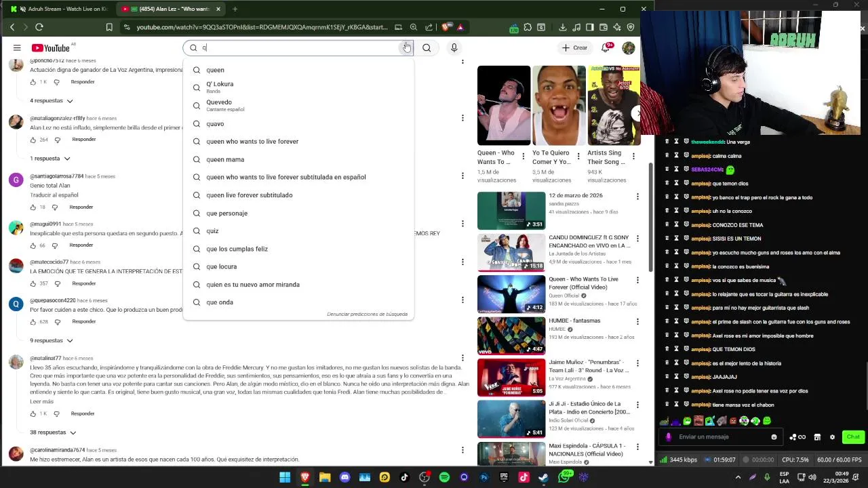Open Steam from the taskbar

(543, 477)
